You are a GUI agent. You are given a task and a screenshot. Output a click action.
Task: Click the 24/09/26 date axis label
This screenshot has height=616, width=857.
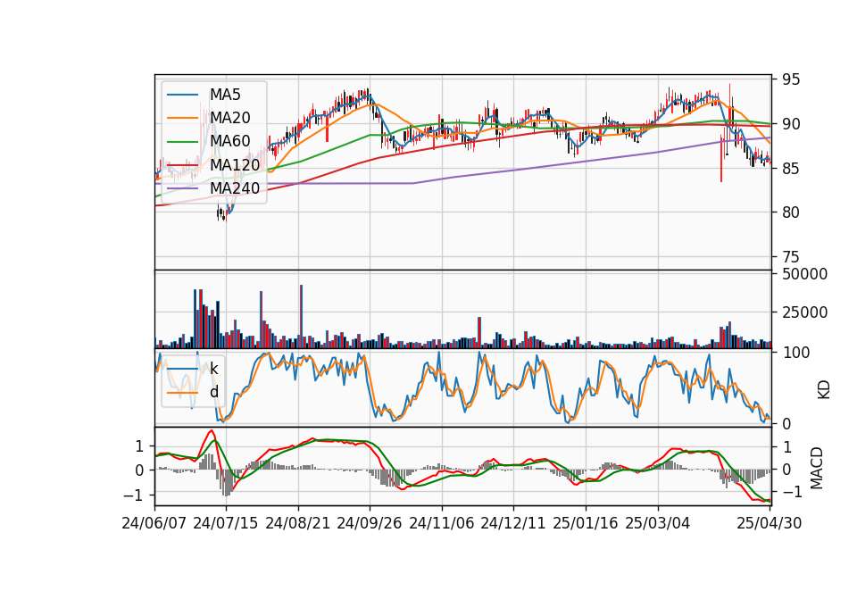(x=370, y=523)
